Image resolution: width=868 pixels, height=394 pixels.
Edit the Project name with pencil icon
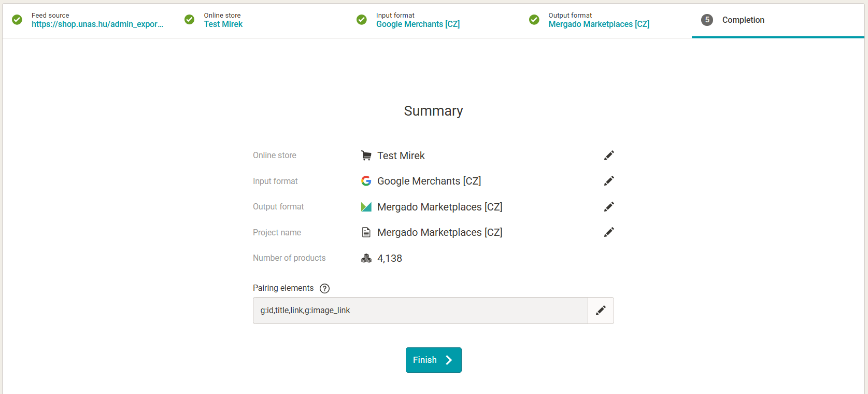pyautogui.click(x=609, y=232)
